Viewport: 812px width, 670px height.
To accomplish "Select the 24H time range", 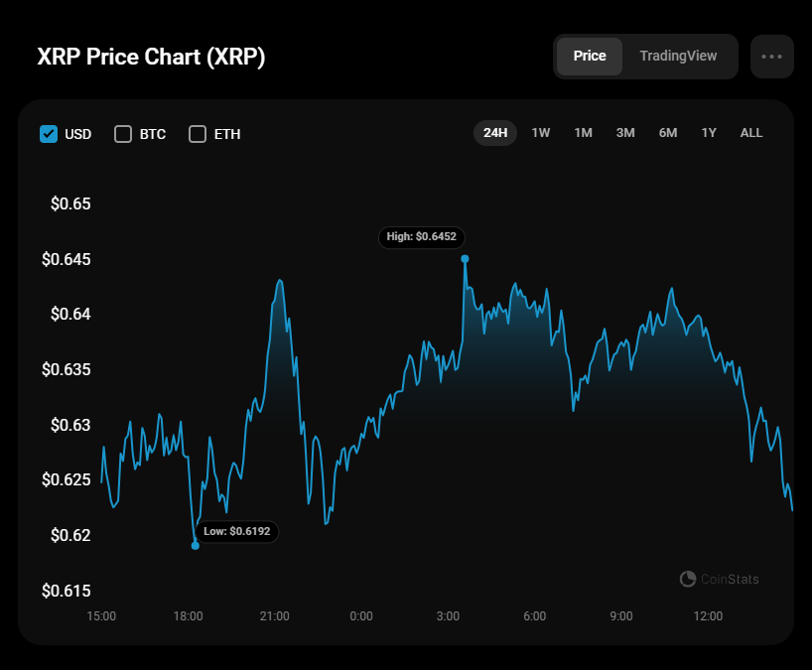I will (495, 133).
